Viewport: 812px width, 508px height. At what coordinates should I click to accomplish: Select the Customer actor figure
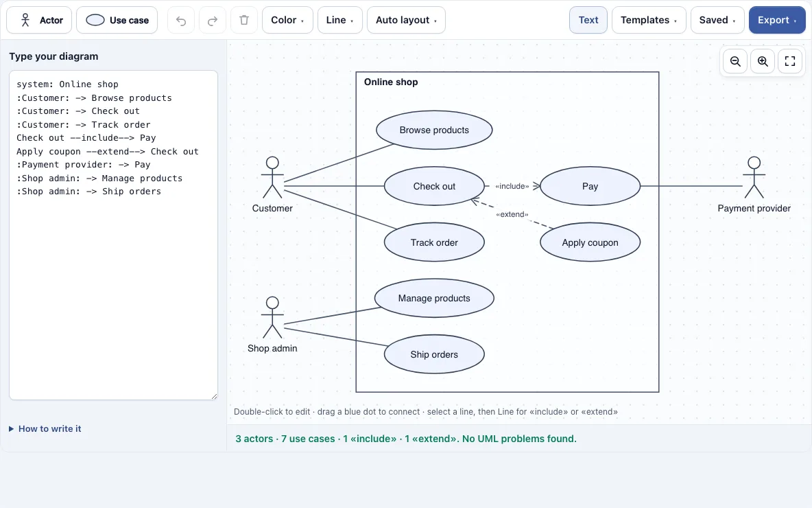click(272, 178)
